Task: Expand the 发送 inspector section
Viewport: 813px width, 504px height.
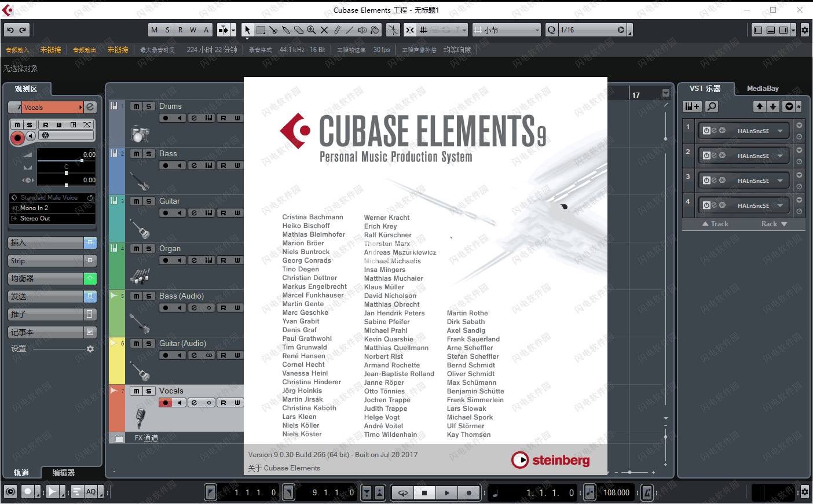Action: pos(46,296)
